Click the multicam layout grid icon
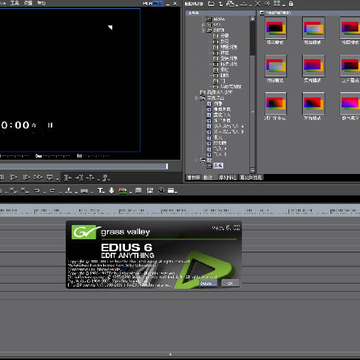 point(150,191)
